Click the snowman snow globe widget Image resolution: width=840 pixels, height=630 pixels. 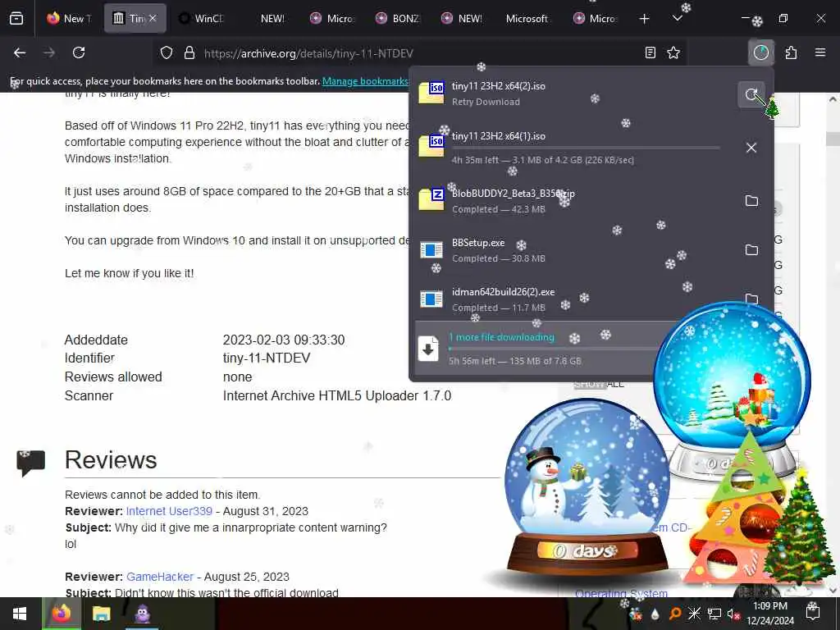click(x=587, y=487)
